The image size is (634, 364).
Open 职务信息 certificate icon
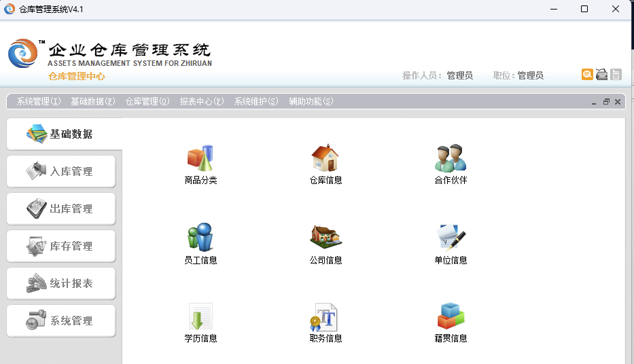[x=325, y=316]
